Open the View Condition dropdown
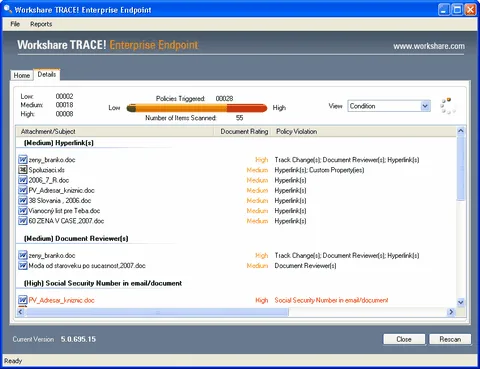Image resolution: width=480 pixels, height=369 pixels. (389, 106)
